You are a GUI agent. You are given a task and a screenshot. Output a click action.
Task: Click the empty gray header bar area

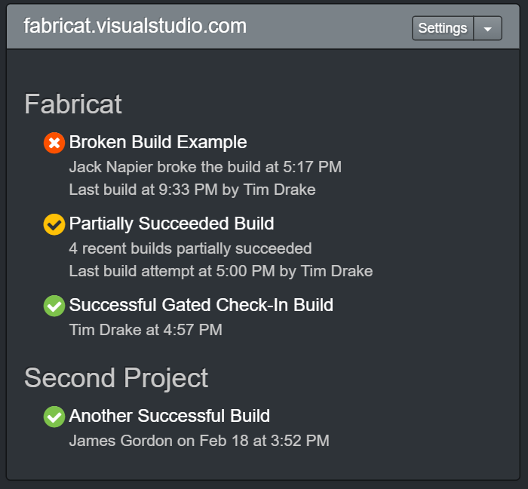click(328, 27)
